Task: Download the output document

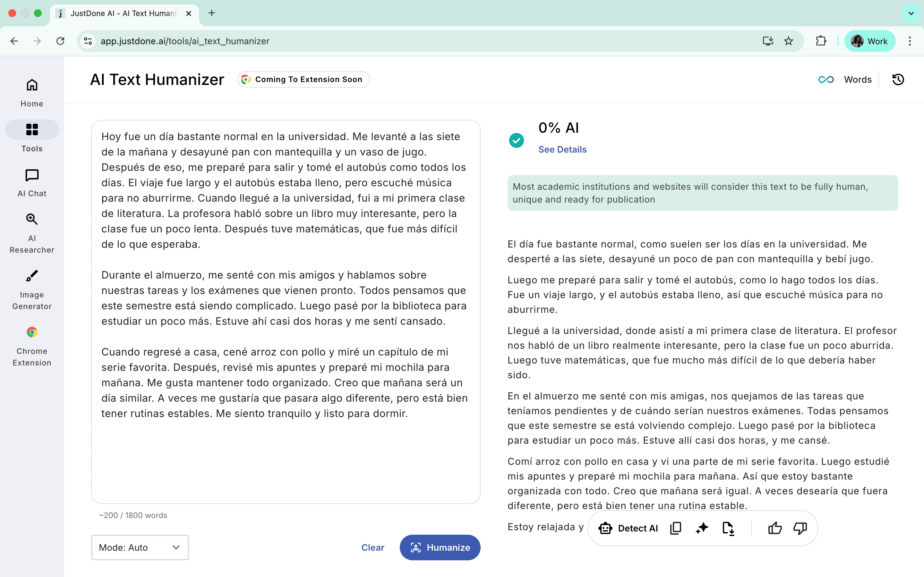Action: click(728, 528)
